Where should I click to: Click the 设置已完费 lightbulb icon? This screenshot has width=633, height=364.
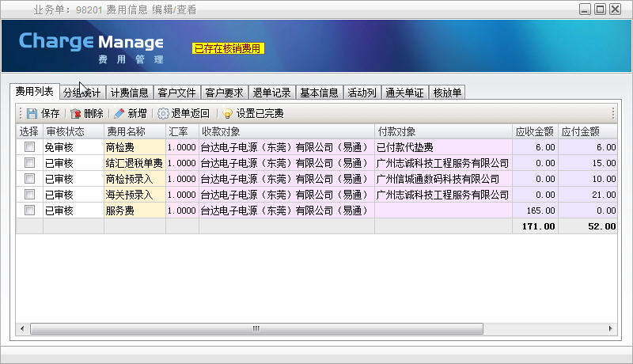coord(228,113)
